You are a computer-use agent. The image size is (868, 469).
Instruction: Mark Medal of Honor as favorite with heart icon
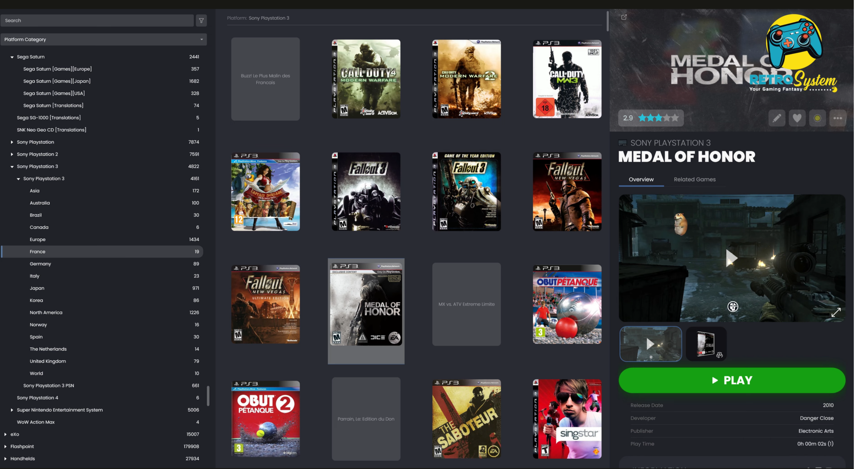point(797,118)
